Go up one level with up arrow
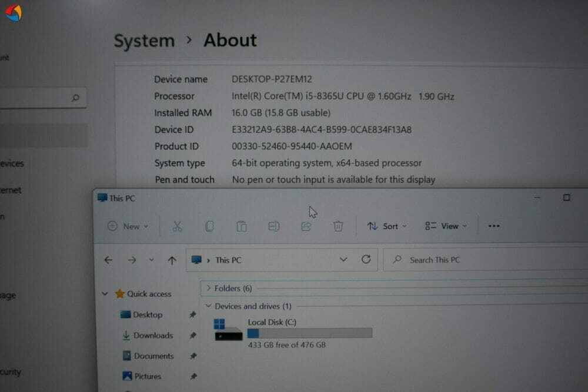The height and width of the screenshot is (392, 588). 172,260
